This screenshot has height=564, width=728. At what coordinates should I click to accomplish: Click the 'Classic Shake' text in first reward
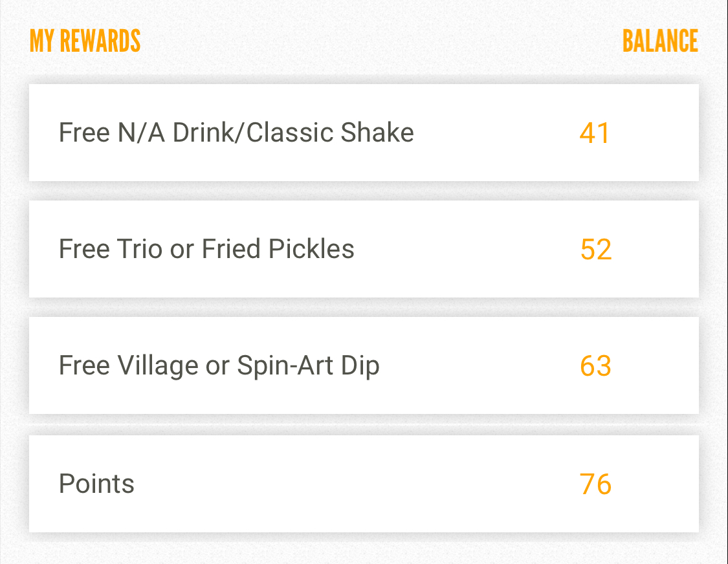(330, 133)
